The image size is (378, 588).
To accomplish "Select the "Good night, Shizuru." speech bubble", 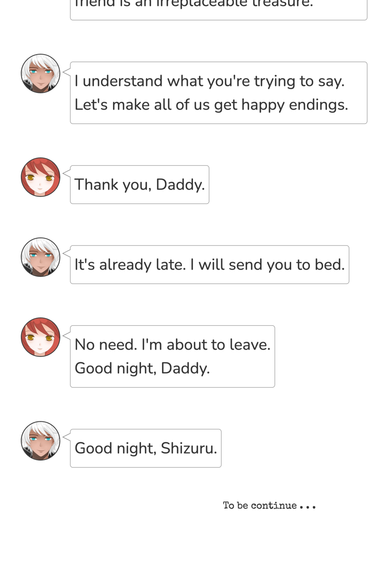I will pyautogui.click(x=146, y=448).
